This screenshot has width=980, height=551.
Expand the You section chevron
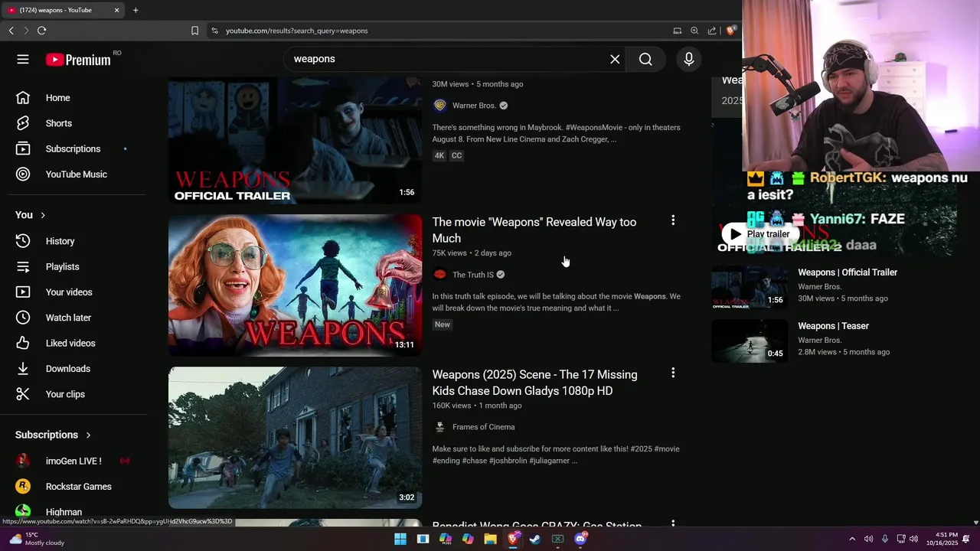(x=43, y=215)
